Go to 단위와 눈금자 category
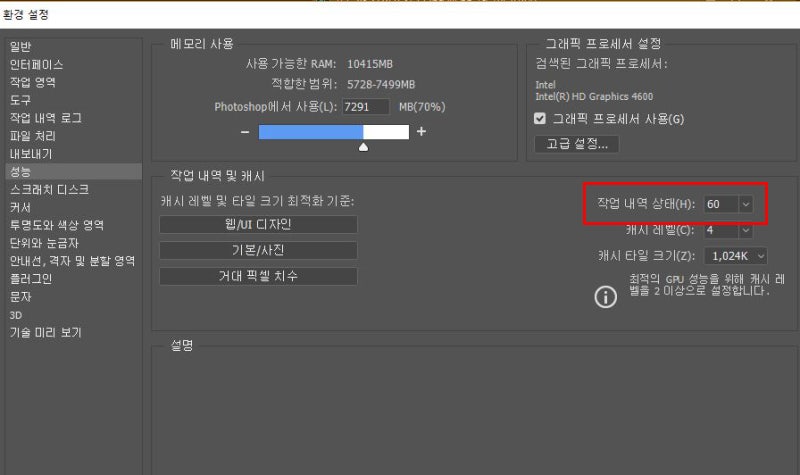Viewport: 800px width, 475px height. 44,243
